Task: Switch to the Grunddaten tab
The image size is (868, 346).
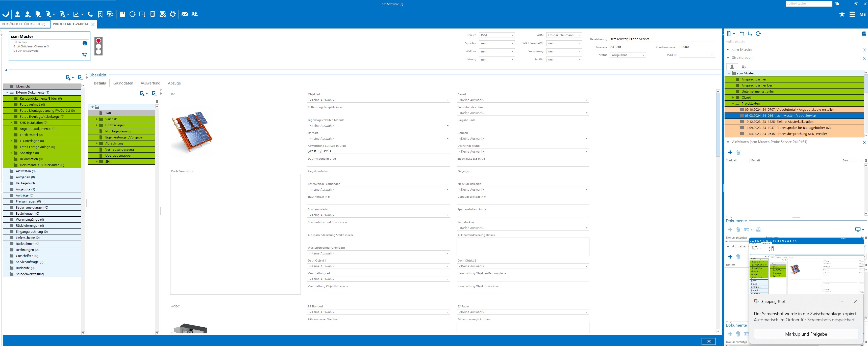Action: tap(123, 83)
